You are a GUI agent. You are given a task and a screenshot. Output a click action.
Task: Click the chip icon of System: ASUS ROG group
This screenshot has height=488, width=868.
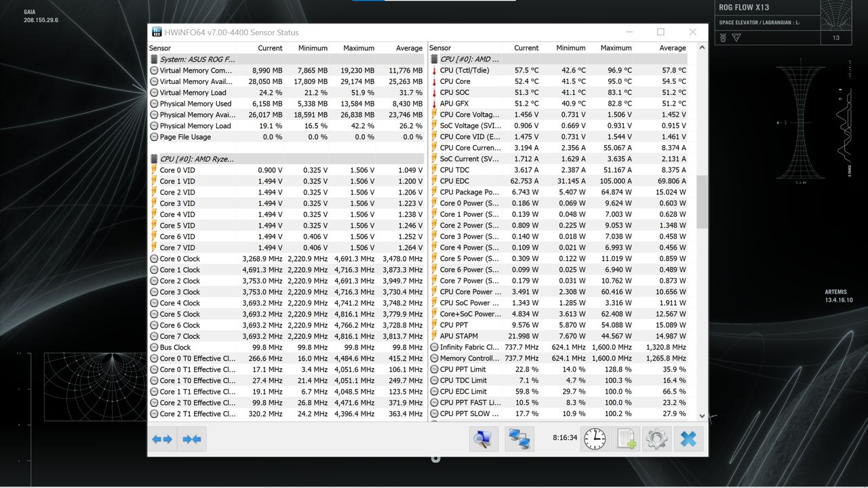(x=154, y=59)
